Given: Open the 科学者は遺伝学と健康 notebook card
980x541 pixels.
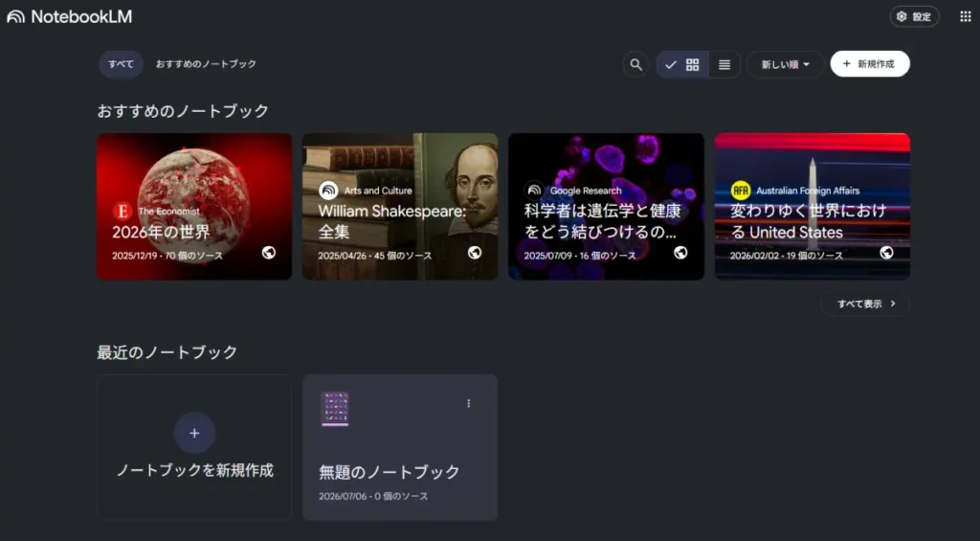Looking at the screenshot, I should click(606, 207).
